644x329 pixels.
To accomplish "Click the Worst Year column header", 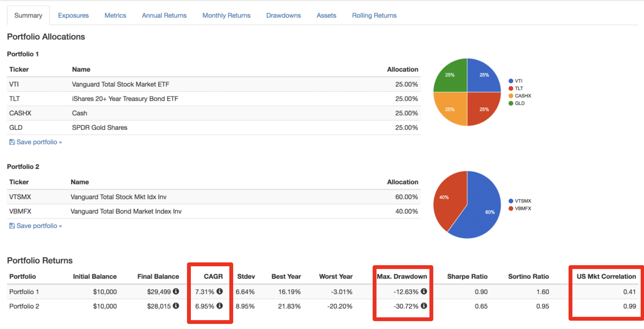I will click(x=336, y=276).
